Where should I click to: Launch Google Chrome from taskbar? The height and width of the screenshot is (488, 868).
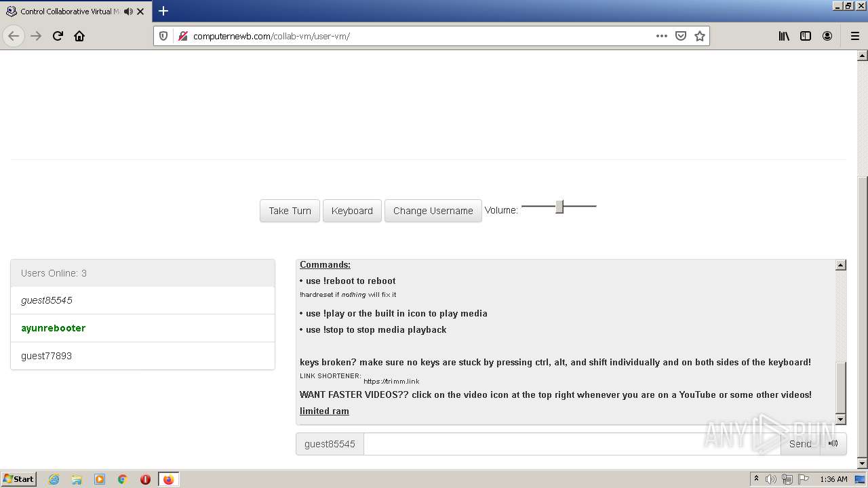(123, 479)
